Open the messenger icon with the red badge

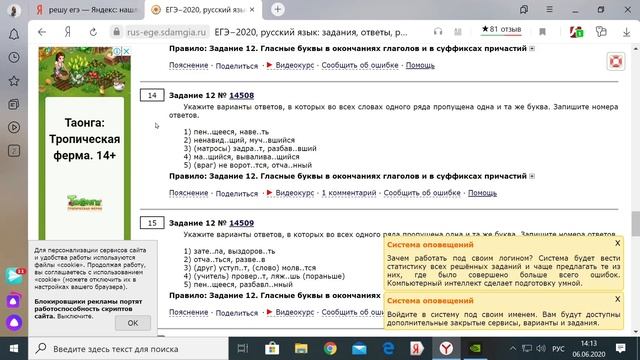coord(14,276)
